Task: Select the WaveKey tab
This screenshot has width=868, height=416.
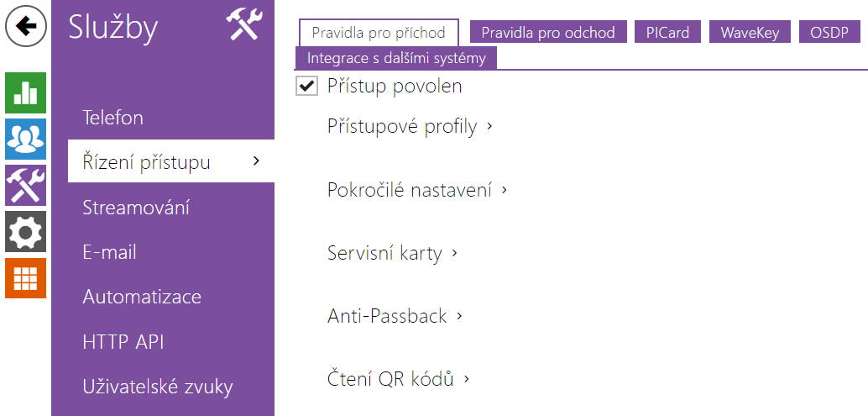Action: (750, 33)
